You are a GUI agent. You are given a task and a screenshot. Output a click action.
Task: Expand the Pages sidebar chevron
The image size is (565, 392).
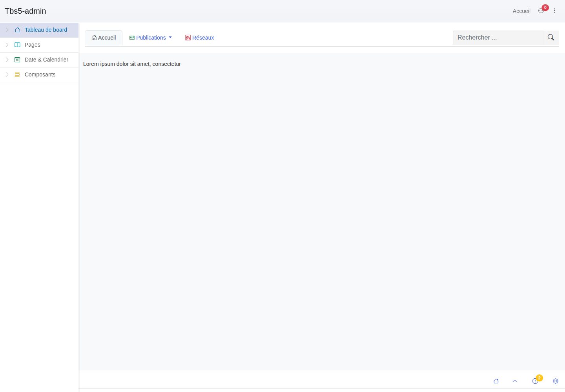pyautogui.click(x=7, y=45)
